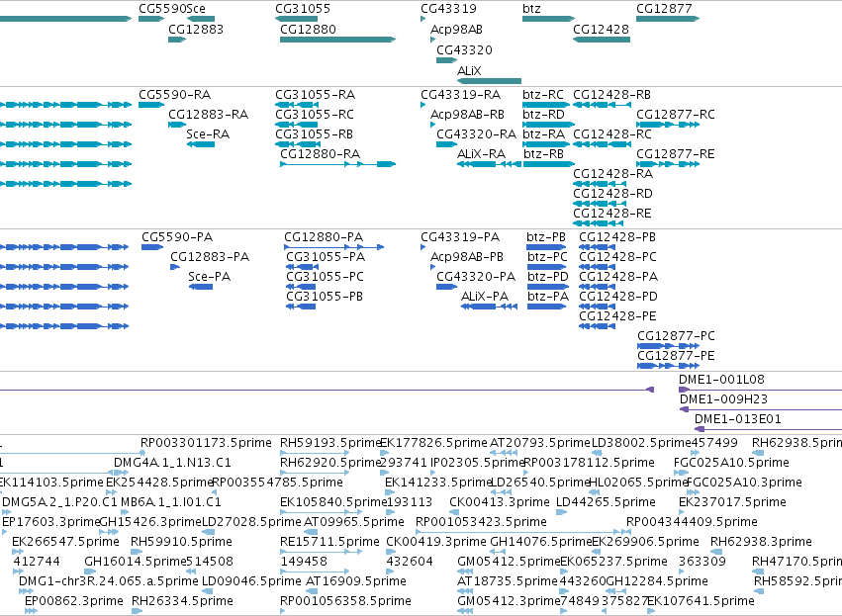This screenshot has height=616, width=842.
Task: Click the IP02305.5prime EST label
Action: (477, 463)
